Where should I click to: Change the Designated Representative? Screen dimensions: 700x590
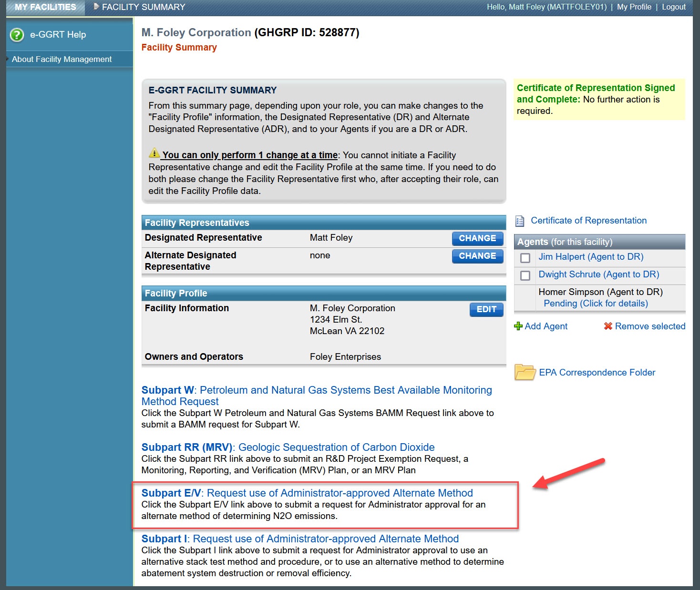477,238
